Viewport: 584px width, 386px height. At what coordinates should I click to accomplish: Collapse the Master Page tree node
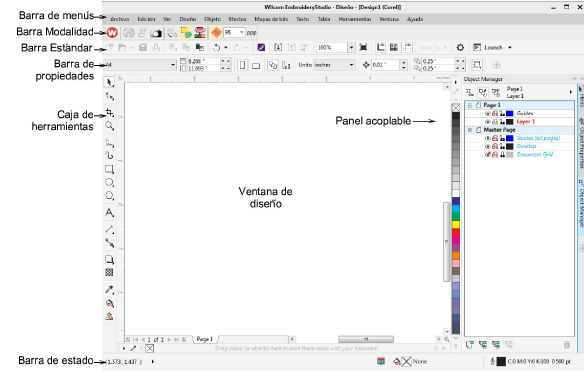470,130
